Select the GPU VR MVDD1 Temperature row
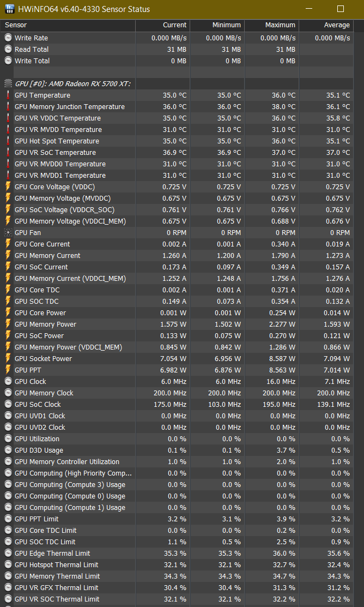 (x=177, y=176)
